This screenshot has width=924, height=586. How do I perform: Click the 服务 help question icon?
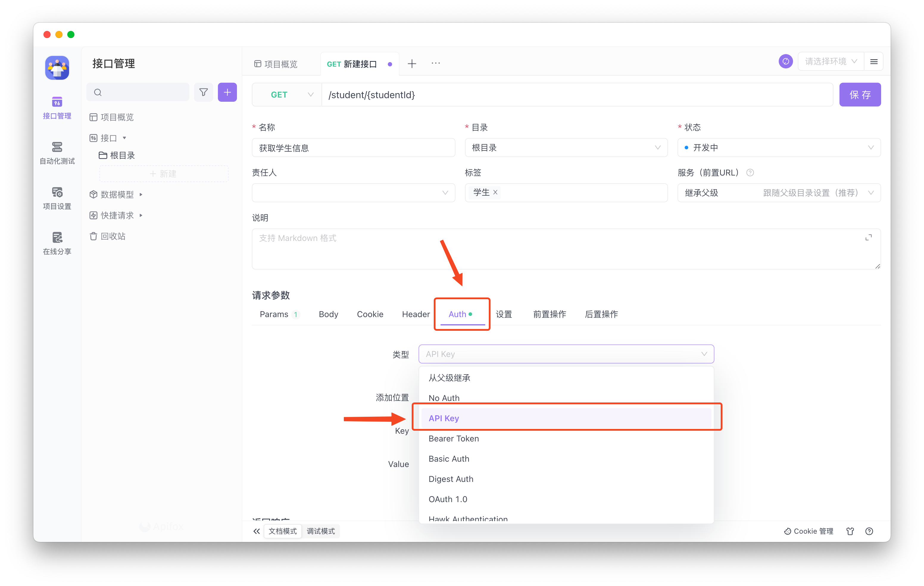(750, 173)
